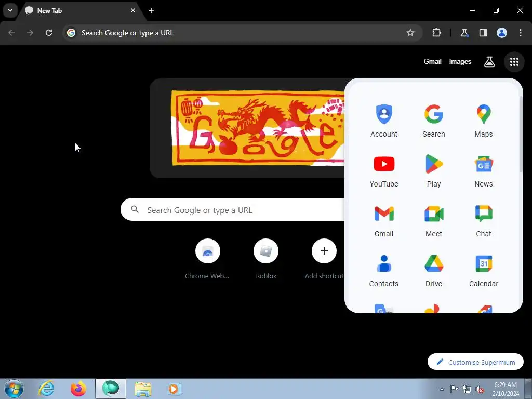This screenshot has height=399, width=532.
Task: Open Windows Explorer folder on taskbar
Action: point(143,389)
